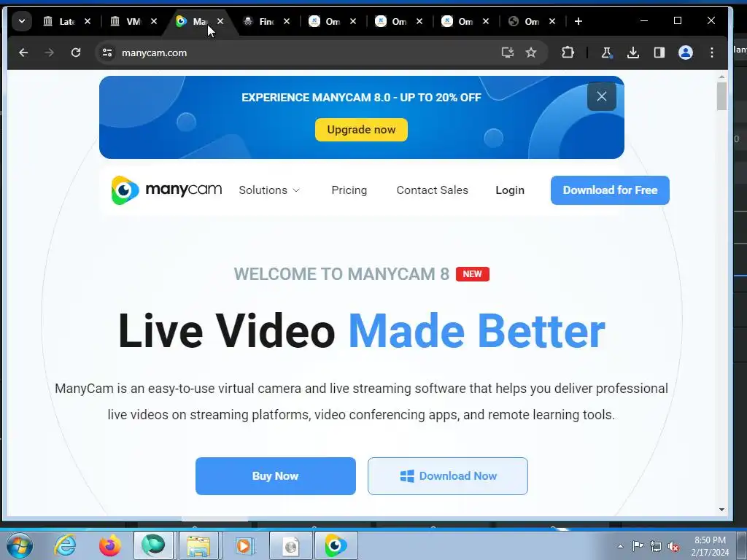
Task: Reload the manycam.com page
Action: coord(76,52)
